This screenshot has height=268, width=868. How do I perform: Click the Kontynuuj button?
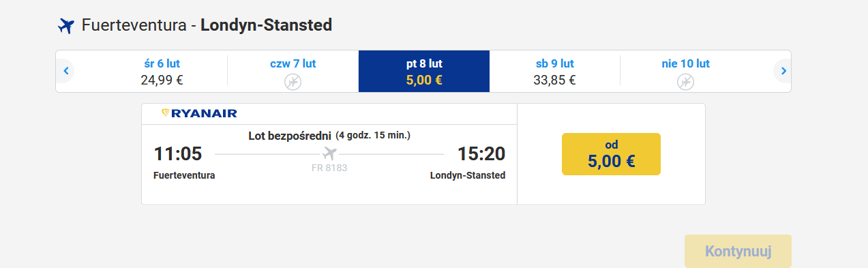738,251
